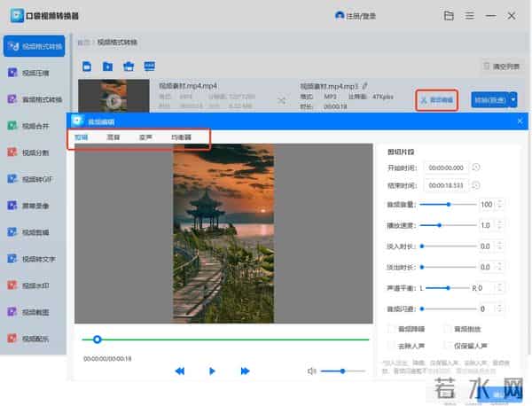Click the 声道平衡 L/R slider
Image resolution: width=532 pixels, height=406 pixels.
448,288
